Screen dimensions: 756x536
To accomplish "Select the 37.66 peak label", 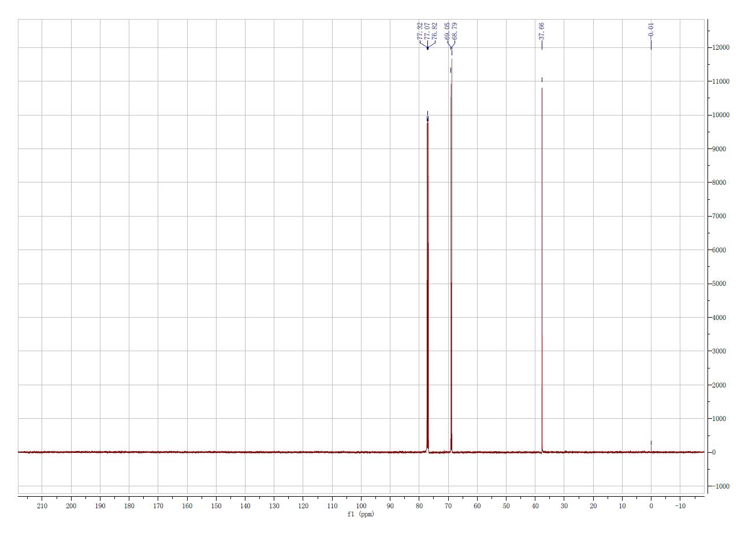I will pos(542,31).
